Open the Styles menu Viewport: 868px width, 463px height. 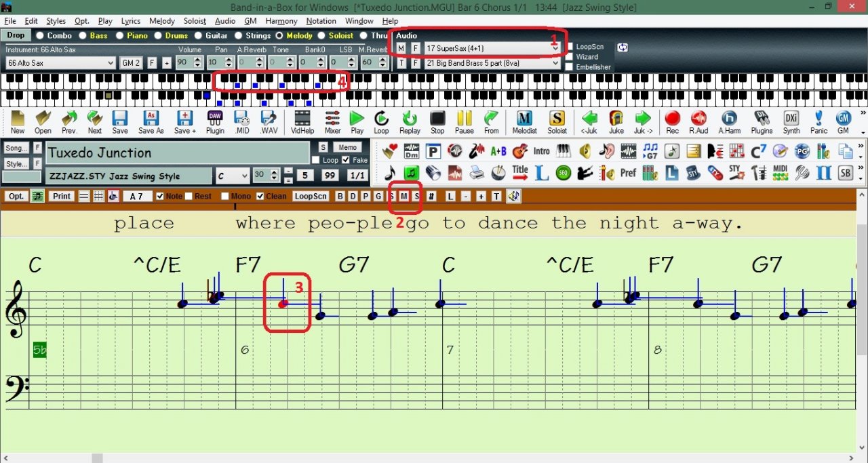click(56, 21)
